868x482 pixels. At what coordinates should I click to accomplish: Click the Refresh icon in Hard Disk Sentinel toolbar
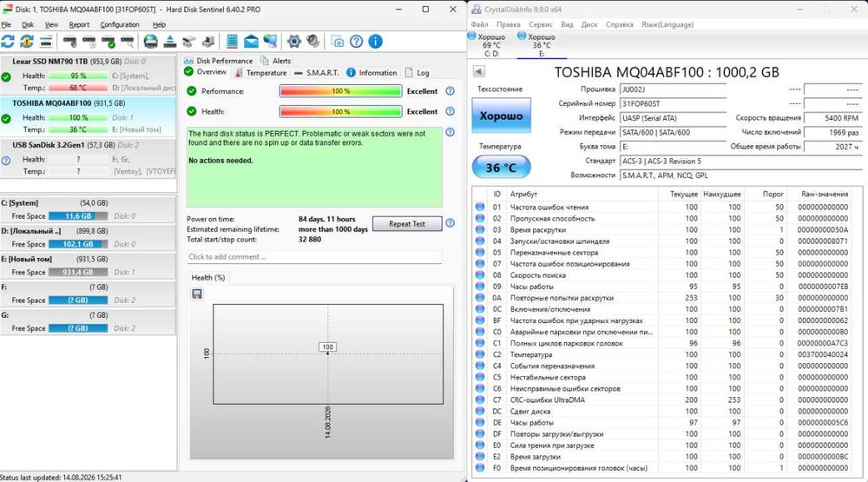tap(8, 41)
